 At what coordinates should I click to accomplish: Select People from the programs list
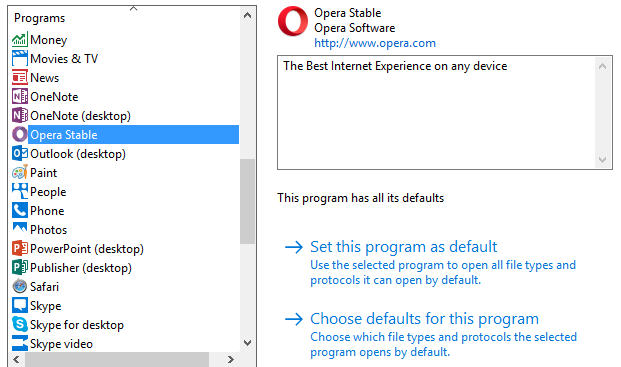pyautogui.click(x=48, y=192)
